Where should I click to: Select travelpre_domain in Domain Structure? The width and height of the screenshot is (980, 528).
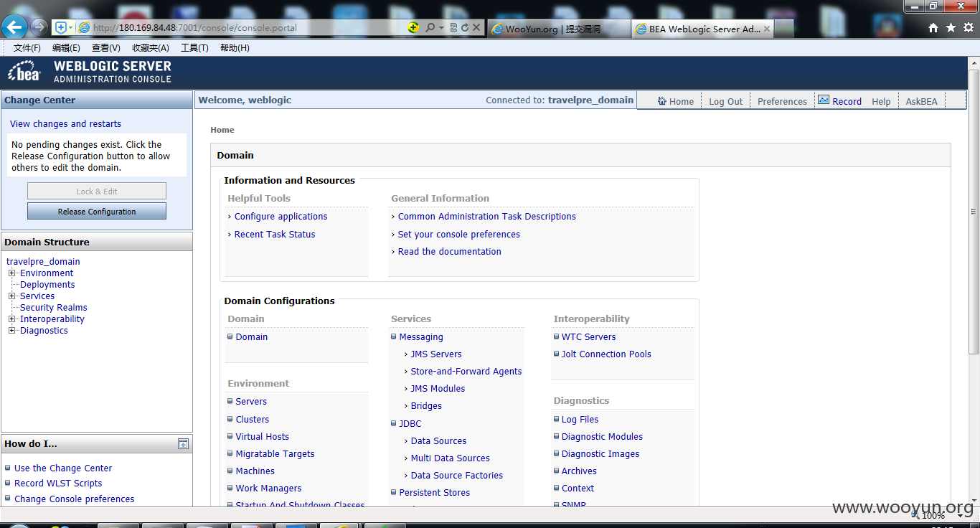(x=43, y=262)
